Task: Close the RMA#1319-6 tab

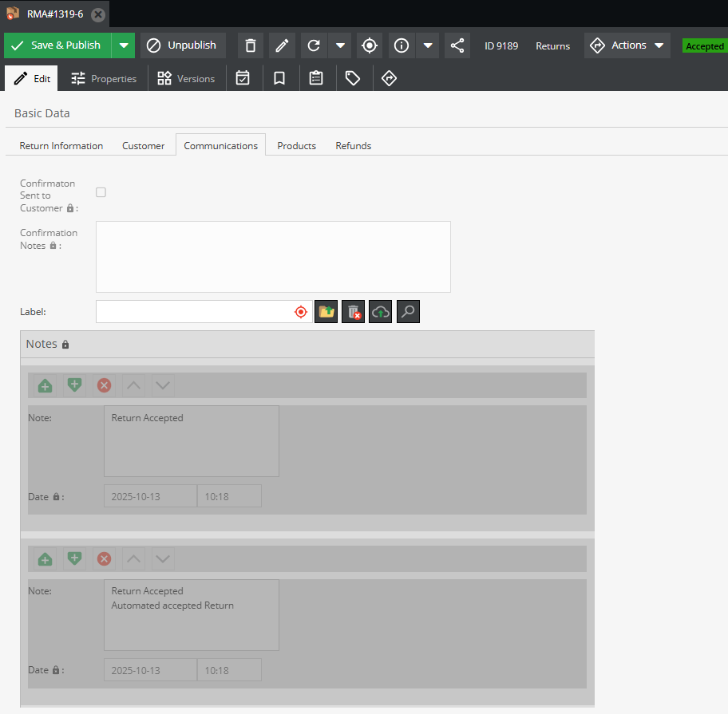Action: click(x=97, y=14)
